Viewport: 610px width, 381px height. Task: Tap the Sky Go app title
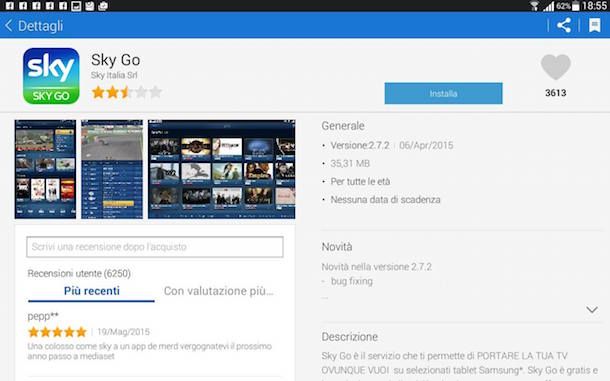116,60
